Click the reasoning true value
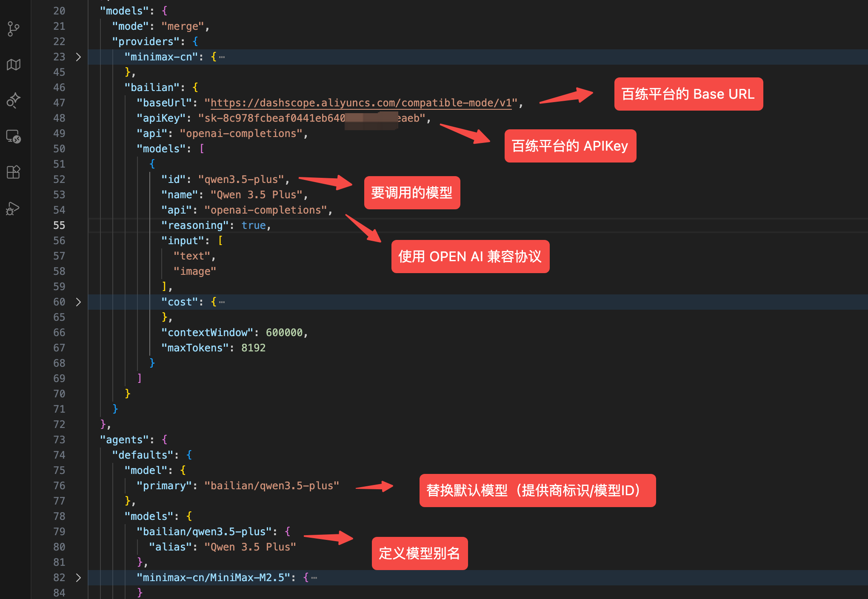The image size is (868, 599). (x=254, y=225)
